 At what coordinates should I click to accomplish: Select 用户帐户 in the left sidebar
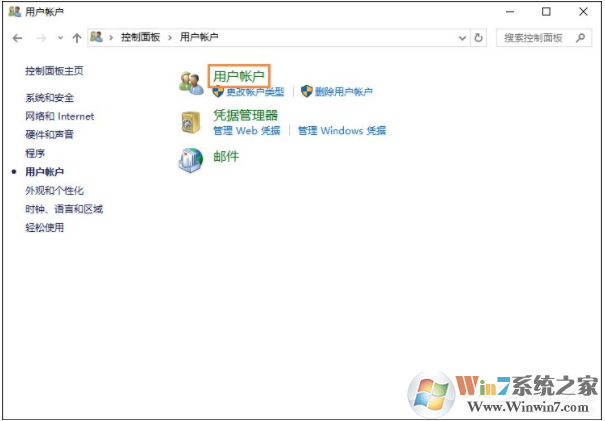pos(44,172)
